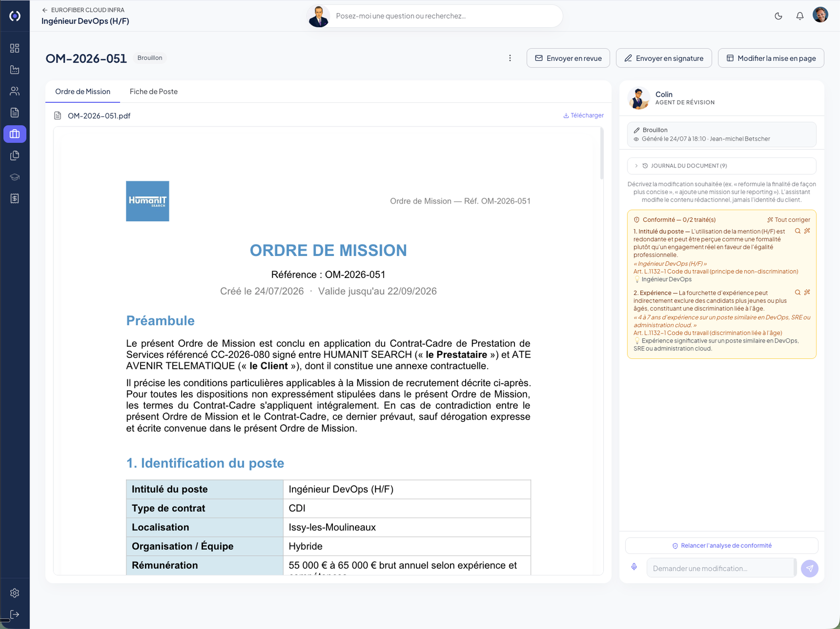The width and height of the screenshot is (840, 629).
Task: Locate Expérience issue with magnifier icon
Action: click(797, 292)
